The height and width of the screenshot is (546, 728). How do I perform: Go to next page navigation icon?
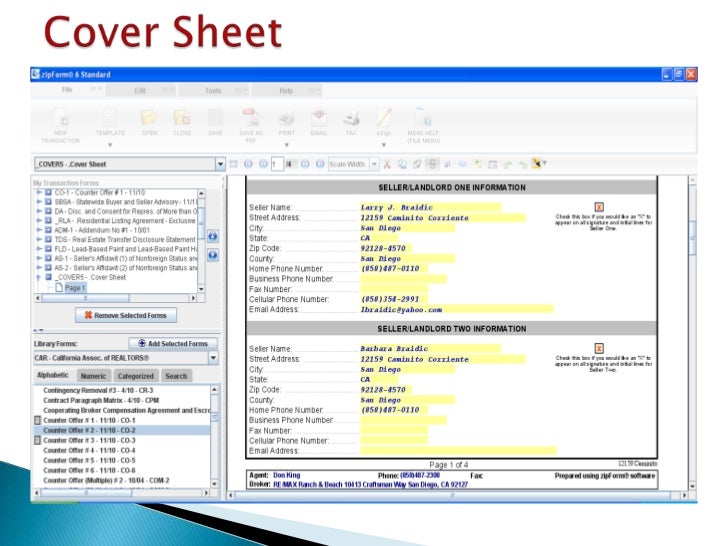coord(305,164)
